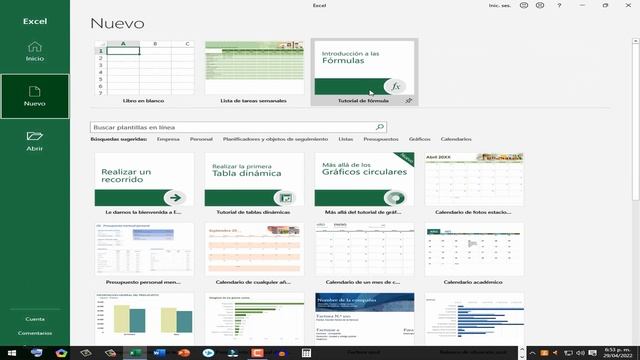Open the Calculator taskbar icon
The image size is (640, 360).
pos(306,353)
